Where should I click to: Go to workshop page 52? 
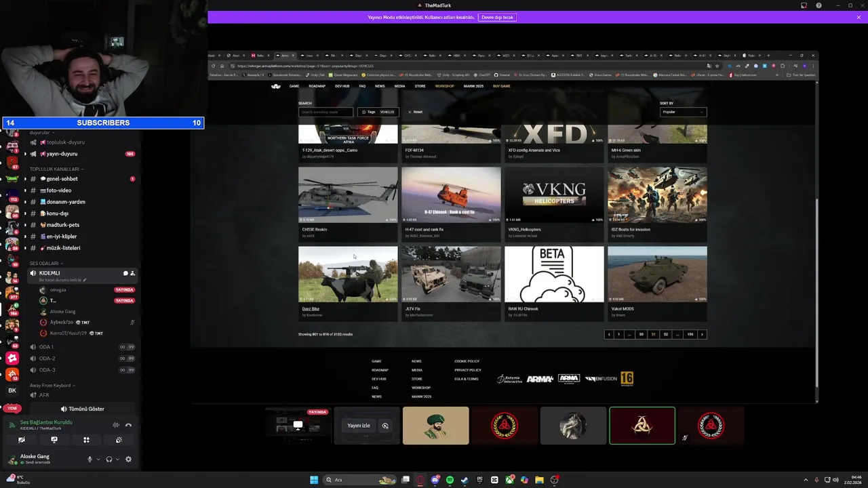[666, 334]
